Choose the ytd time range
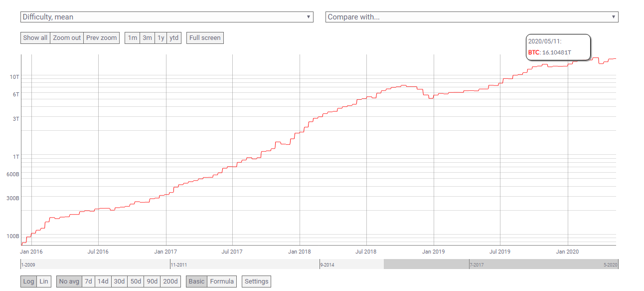 click(x=173, y=38)
